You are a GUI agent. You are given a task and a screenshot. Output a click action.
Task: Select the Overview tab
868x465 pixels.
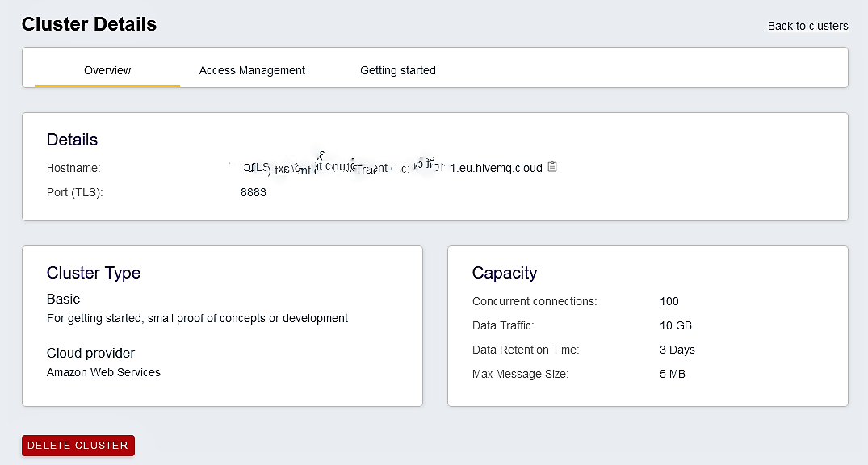[107, 70]
